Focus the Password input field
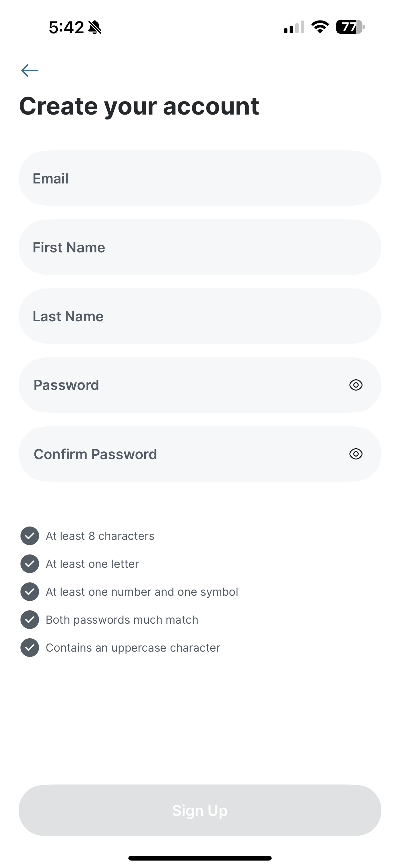This screenshot has height=868, width=400. coord(182,385)
